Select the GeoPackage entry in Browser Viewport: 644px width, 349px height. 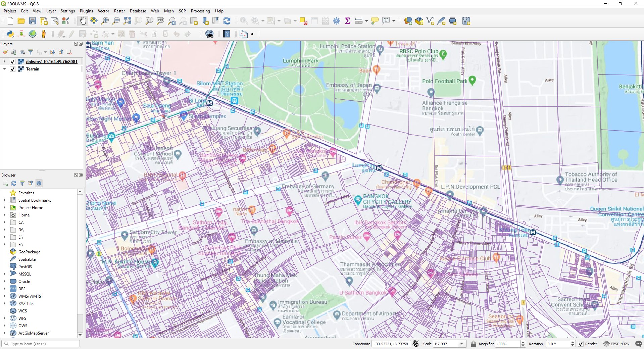[x=29, y=252]
